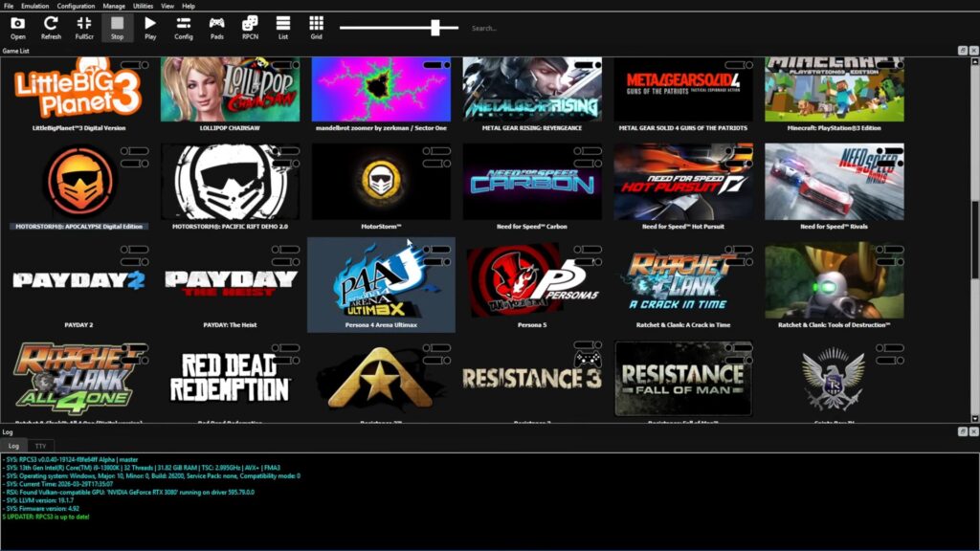Viewport: 980px width, 551px height.
Task: Enter fullscreen with the FullScr icon
Action: point(84,26)
